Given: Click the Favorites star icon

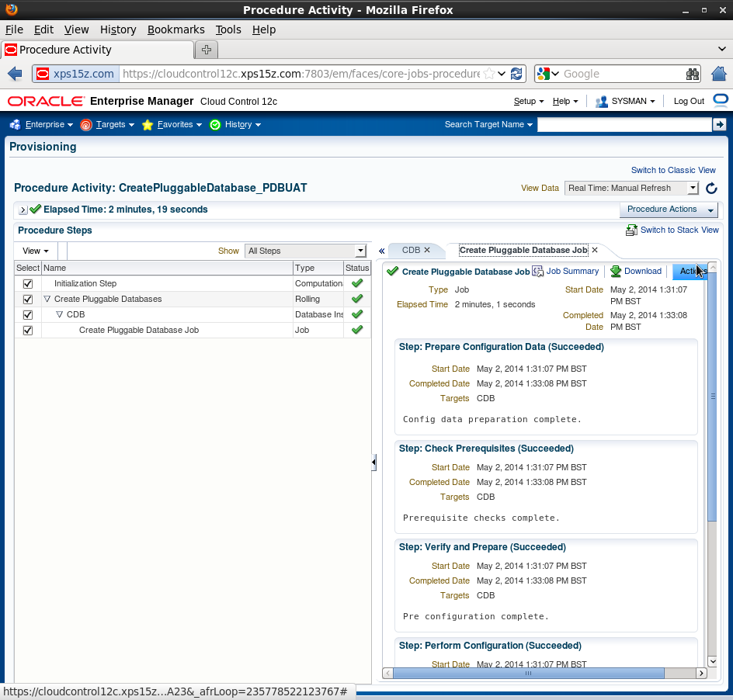Looking at the screenshot, I should click(148, 124).
